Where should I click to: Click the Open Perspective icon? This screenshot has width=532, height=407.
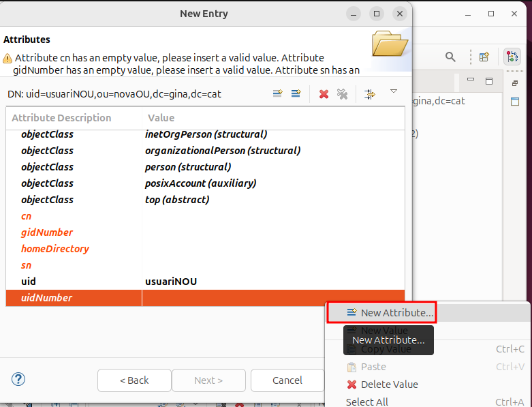[x=484, y=57]
